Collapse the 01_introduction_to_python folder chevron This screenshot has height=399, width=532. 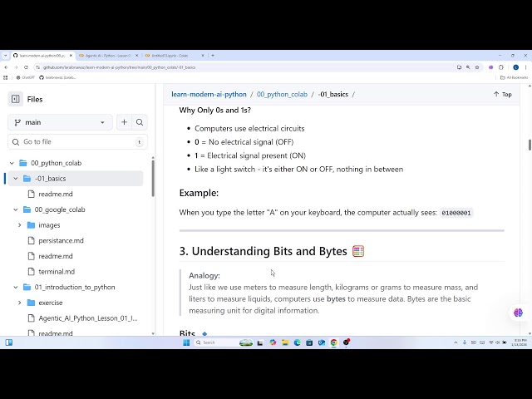tap(16, 288)
